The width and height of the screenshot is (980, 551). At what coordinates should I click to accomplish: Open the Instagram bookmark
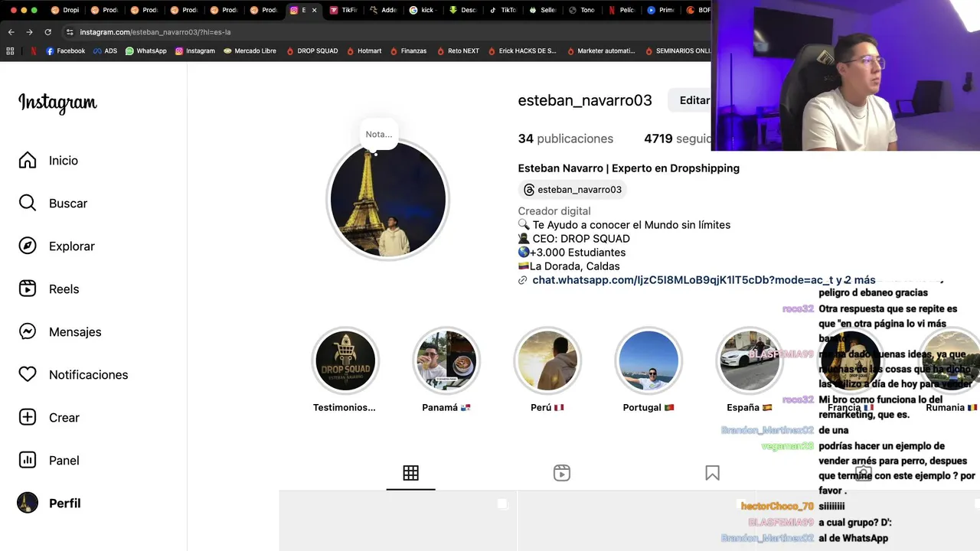[195, 51]
